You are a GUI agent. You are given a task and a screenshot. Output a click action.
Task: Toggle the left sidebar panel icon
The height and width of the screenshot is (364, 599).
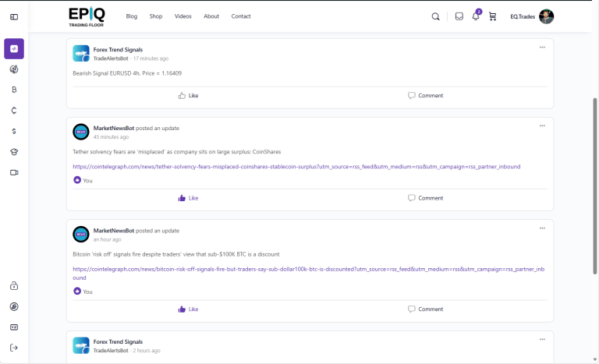click(x=14, y=16)
